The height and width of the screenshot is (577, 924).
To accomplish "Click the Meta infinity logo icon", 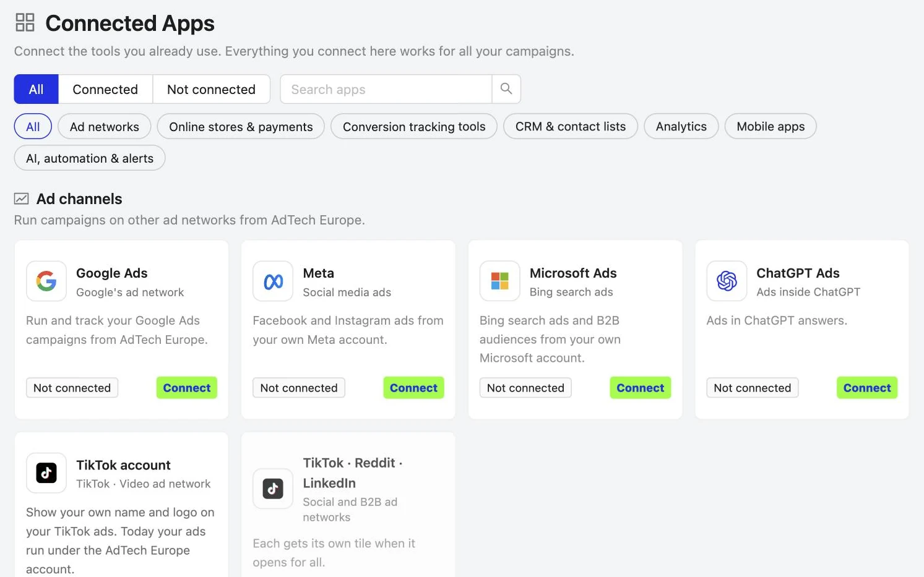I will coord(273,281).
